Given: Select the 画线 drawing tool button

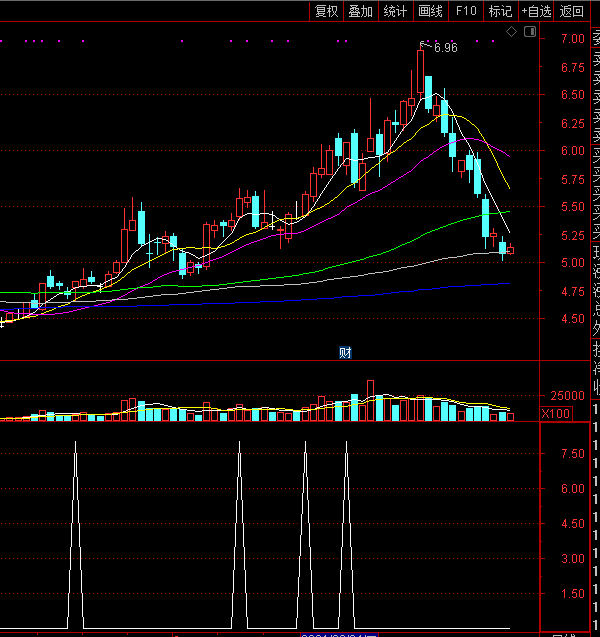Looking at the screenshot, I should click(x=430, y=11).
